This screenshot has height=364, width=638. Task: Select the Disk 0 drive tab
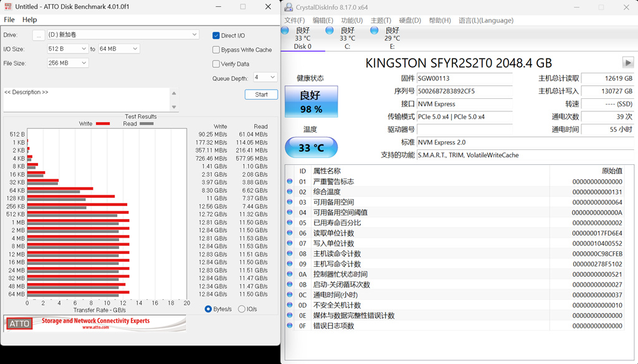pyautogui.click(x=302, y=39)
